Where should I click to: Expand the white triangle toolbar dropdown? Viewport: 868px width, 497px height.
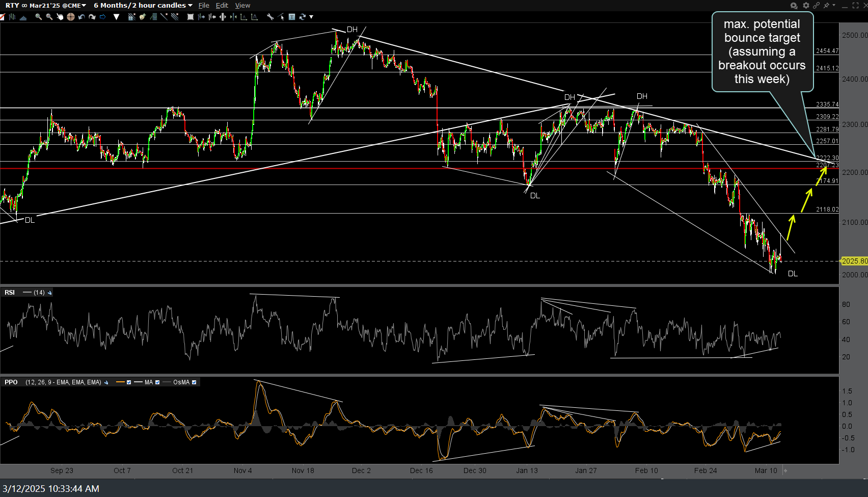coord(117,17)
